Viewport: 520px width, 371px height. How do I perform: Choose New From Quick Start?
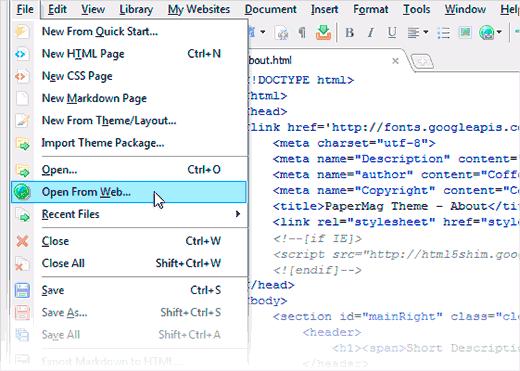click(129, 32)
